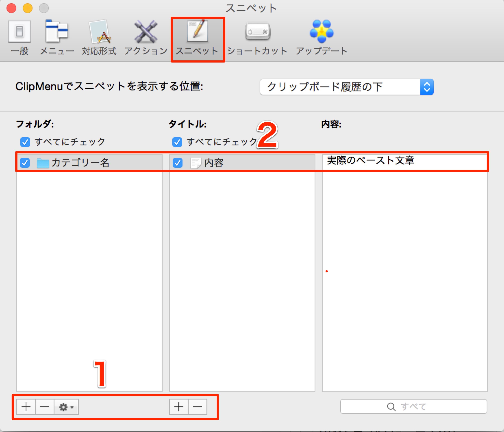Open the folder gear action menu
This screenshot has height=432, width=504.
tap(66, 407)
